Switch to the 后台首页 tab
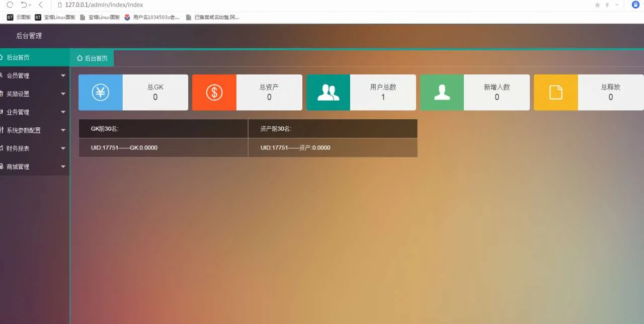The width and height of the screenshot is (644, 324). [92, 58]
